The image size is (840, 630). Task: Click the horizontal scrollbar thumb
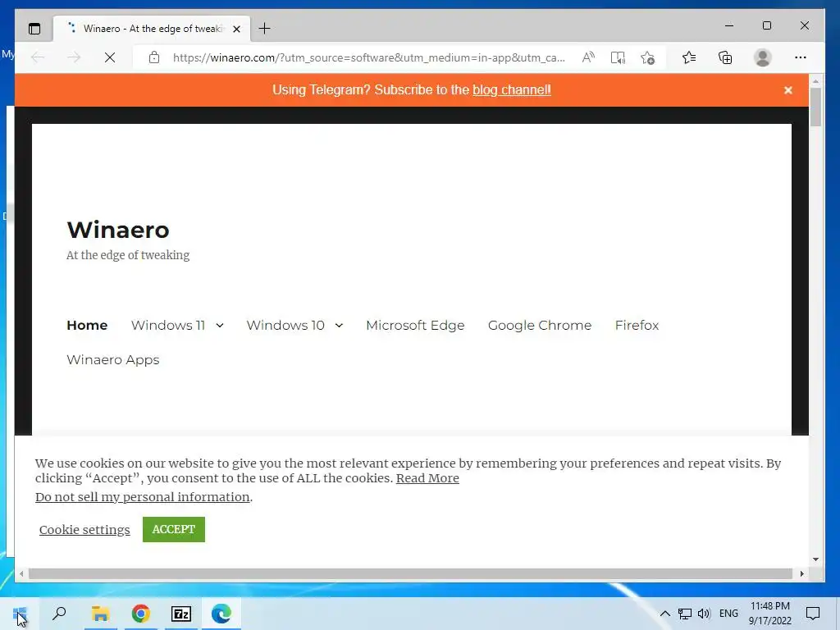(410, 573)
